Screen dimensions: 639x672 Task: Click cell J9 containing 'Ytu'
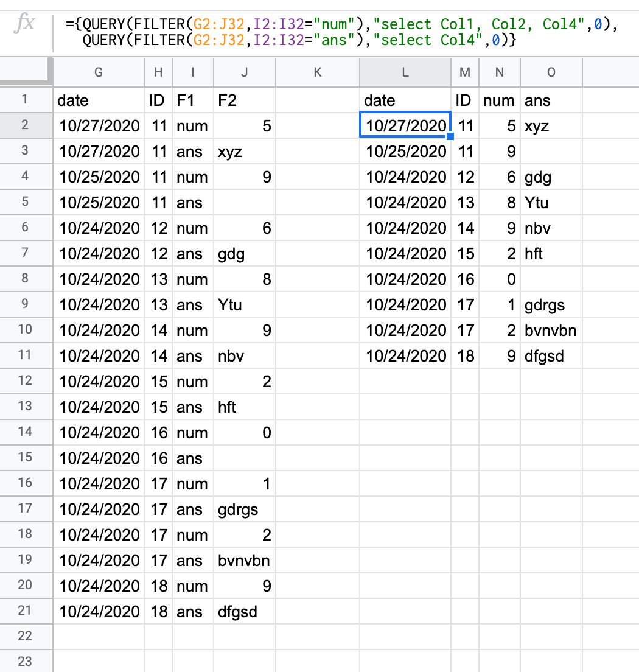point(244,304)
